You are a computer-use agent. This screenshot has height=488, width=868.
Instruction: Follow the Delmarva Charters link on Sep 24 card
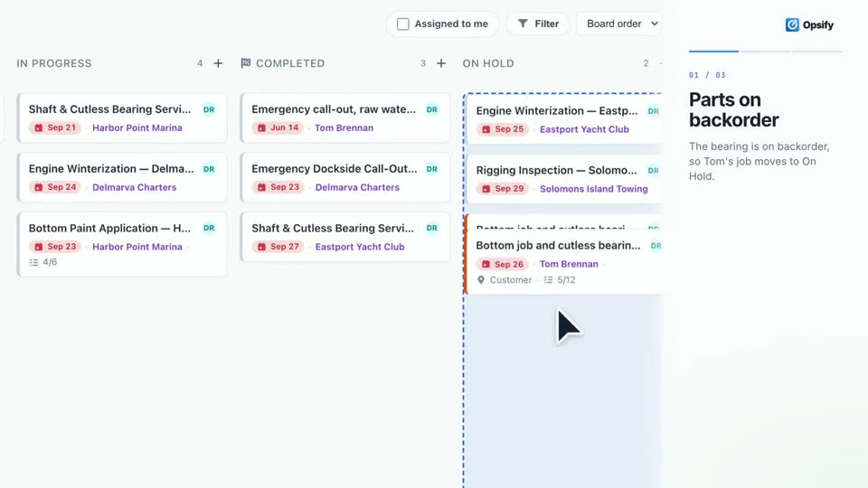tap(135, 188)
